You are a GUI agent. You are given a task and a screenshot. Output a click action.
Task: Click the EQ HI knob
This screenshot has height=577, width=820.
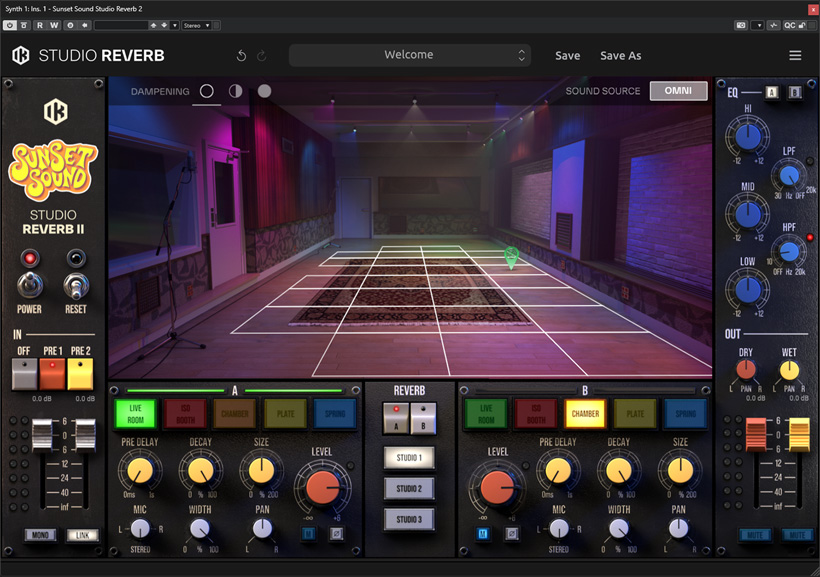click(x=748, y=137)
